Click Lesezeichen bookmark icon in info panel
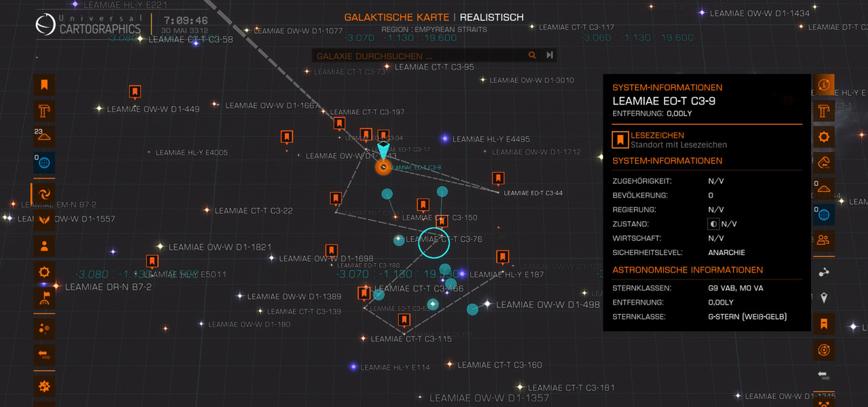 (619, 140)
